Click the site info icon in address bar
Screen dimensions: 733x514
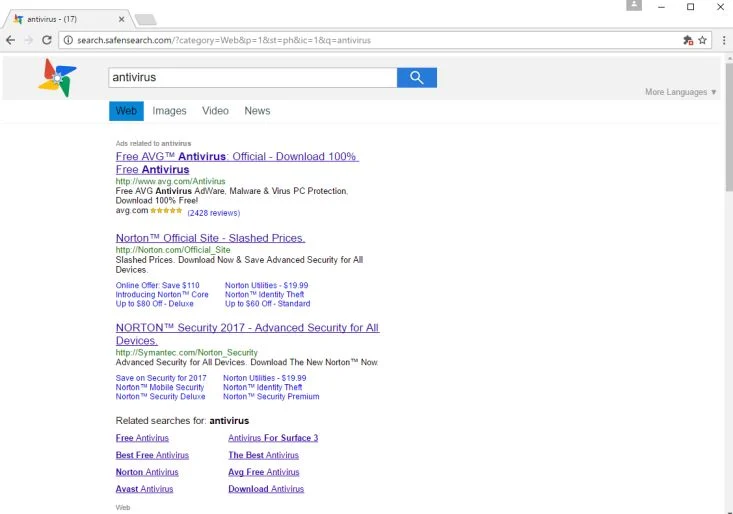click(68, 40)
